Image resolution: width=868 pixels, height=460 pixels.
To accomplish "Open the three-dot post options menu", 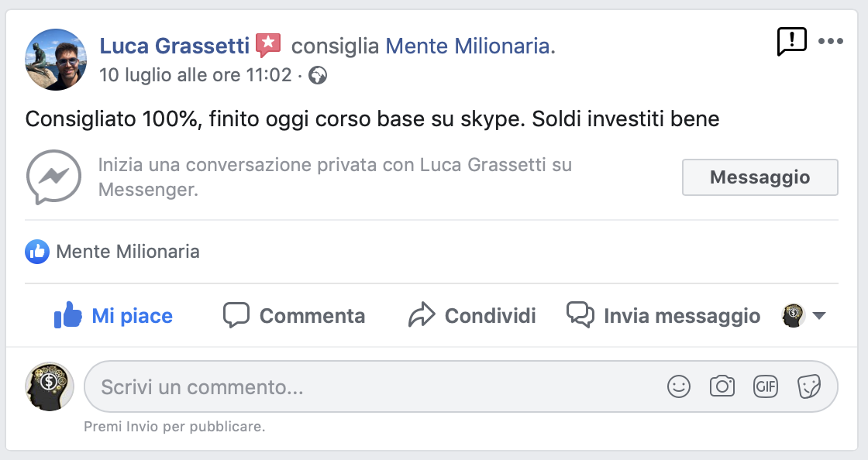I will [x=830, y=42].
